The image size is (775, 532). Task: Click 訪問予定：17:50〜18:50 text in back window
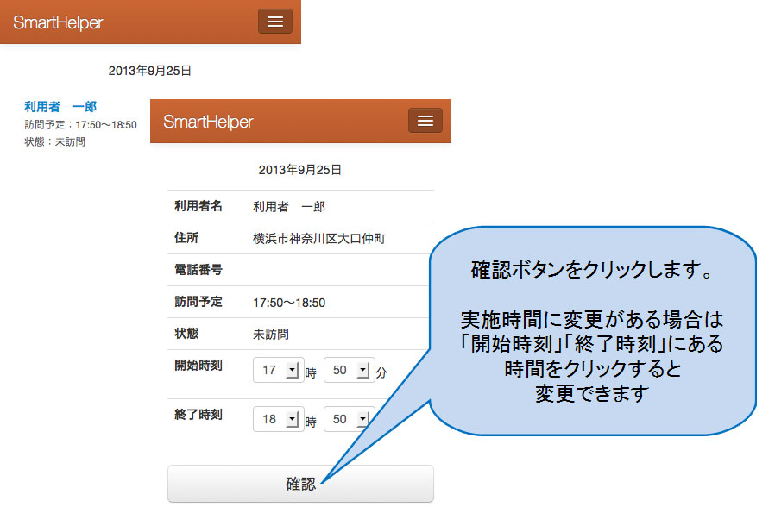pos(80,125)
